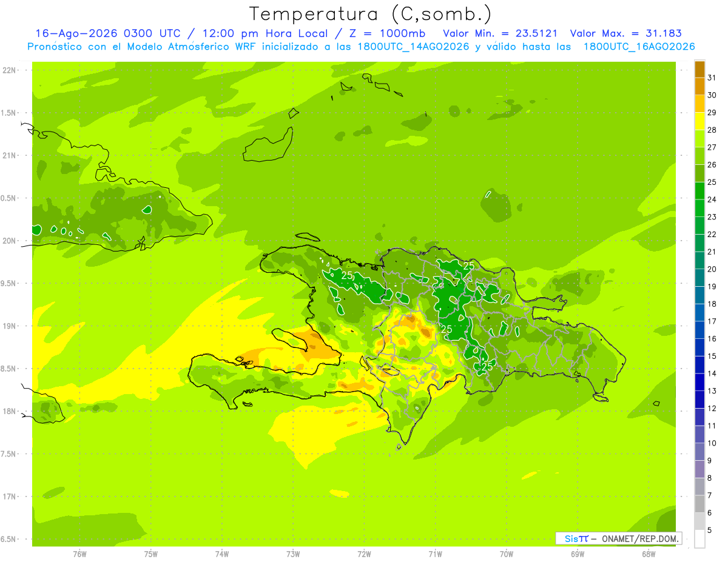Click the colorbar label '20'
The width and height of the screenshot is (728, 562).
click(x=712, y=269)
